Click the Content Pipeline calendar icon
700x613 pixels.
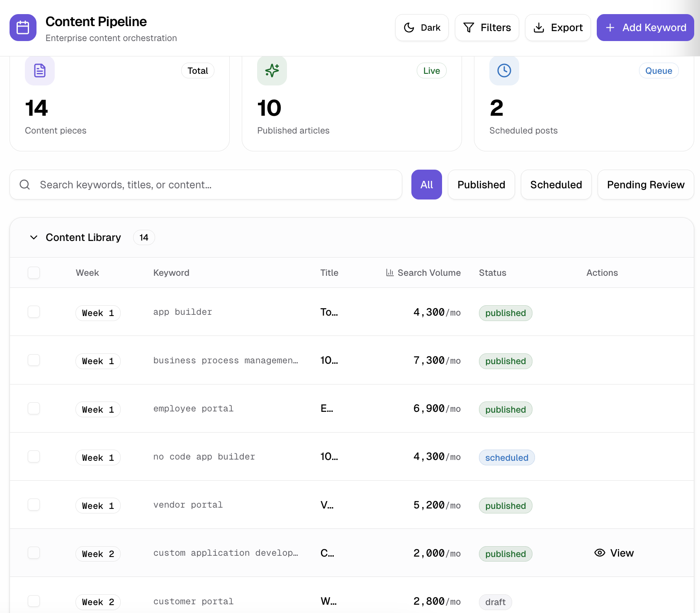coord(23,27)
